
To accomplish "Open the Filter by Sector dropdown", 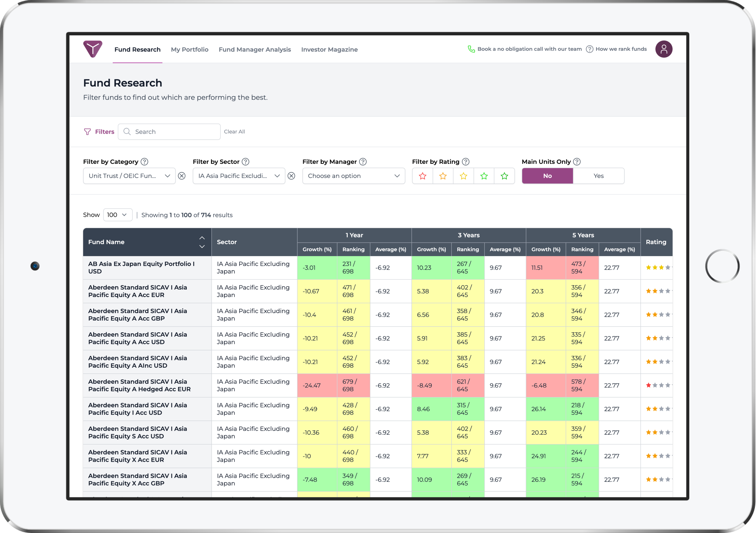I will click(x=239, y=176).
